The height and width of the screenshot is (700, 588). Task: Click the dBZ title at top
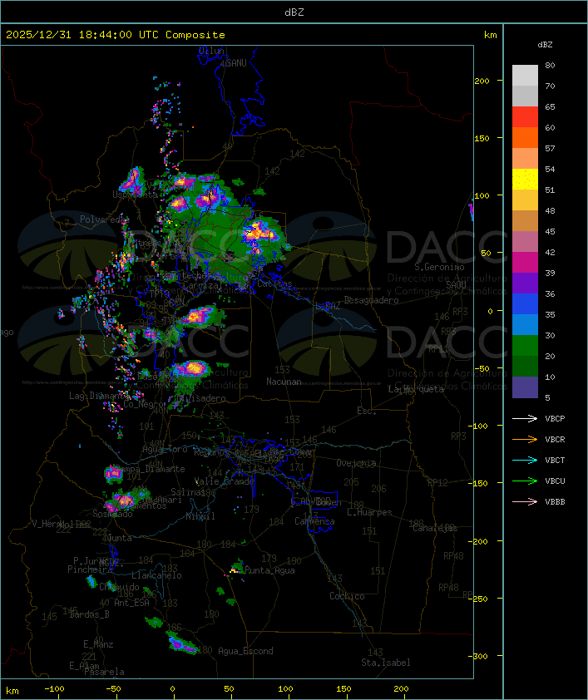(x=294, y=12)
